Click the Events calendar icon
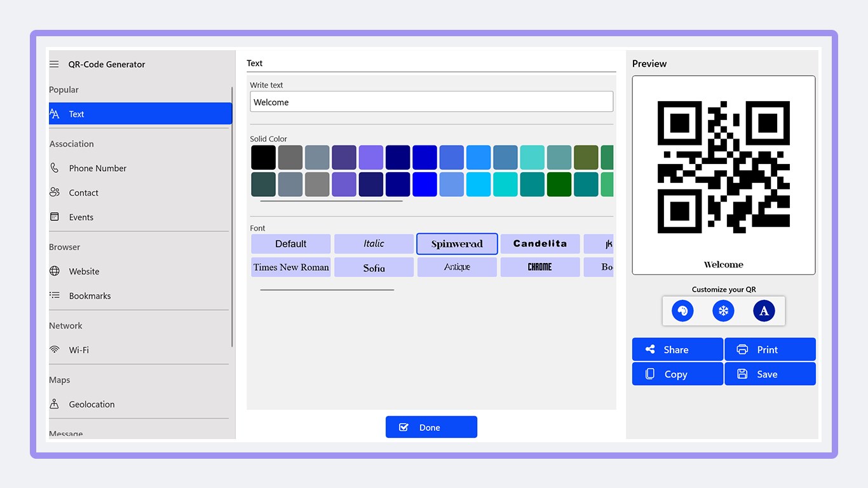This screenshot has width=868, height=488. 55,217
